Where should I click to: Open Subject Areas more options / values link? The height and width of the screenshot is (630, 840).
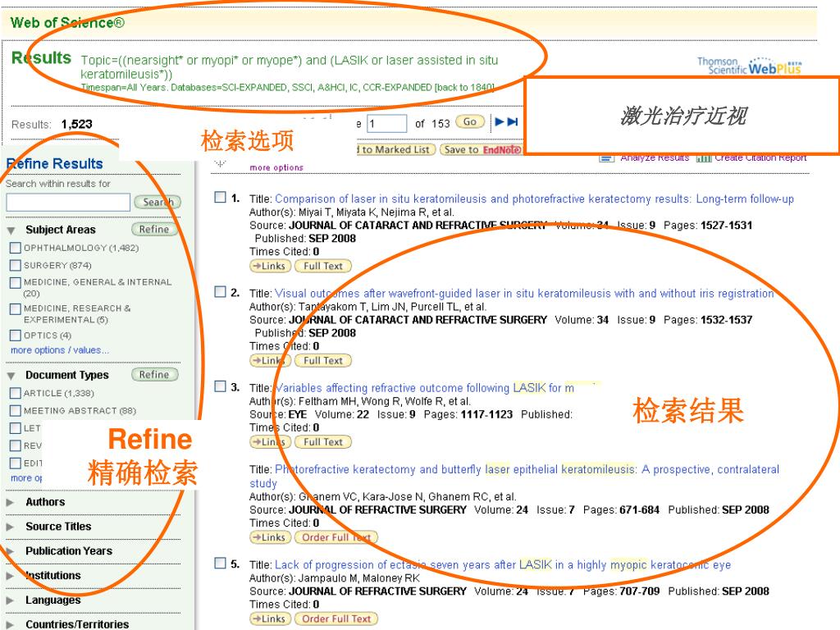click(x=59, y=349)
